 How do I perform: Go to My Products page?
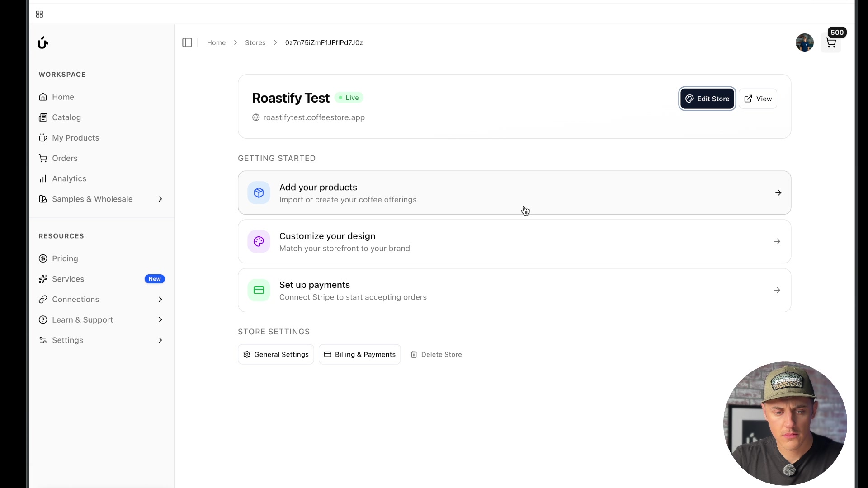click(75, 138)
